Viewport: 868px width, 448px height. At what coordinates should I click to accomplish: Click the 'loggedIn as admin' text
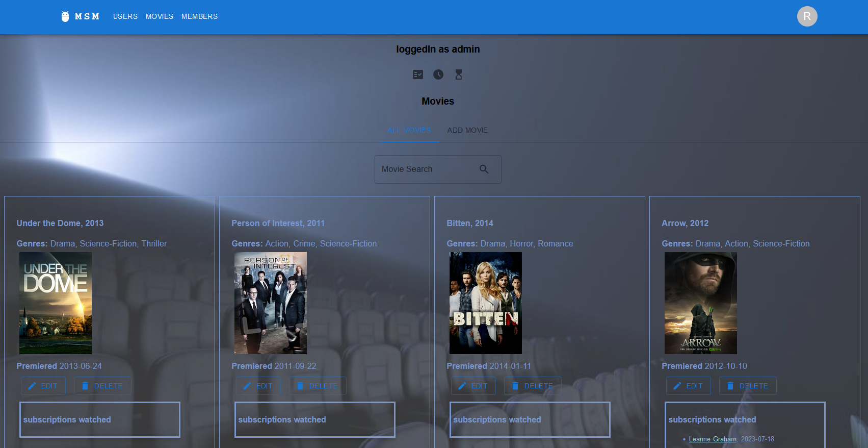(x=438, y=49)
